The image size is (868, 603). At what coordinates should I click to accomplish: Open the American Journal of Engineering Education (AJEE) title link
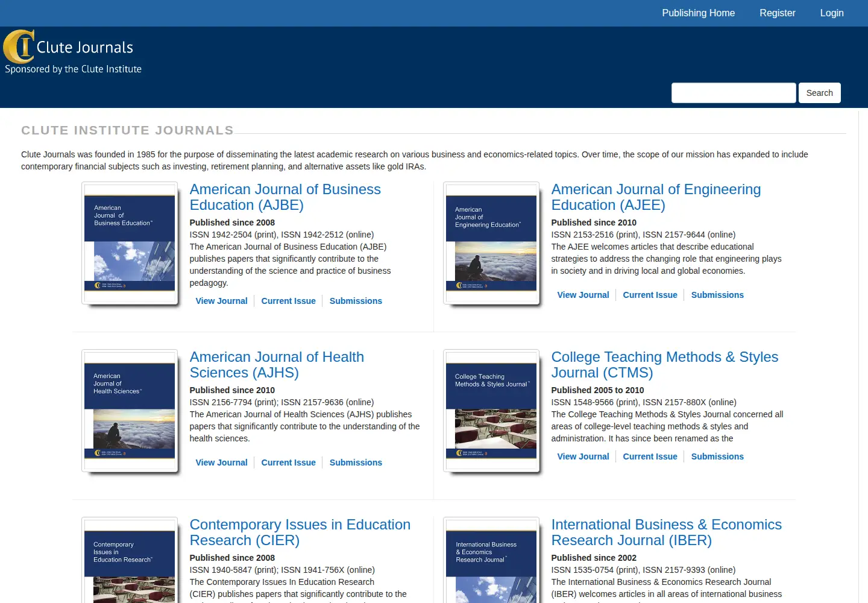point(656,197)
